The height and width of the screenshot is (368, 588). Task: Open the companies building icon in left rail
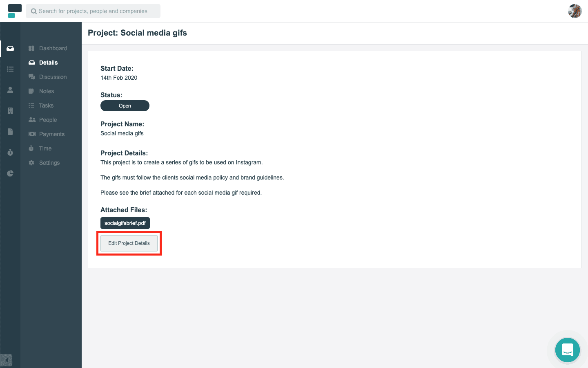point(10,111)
